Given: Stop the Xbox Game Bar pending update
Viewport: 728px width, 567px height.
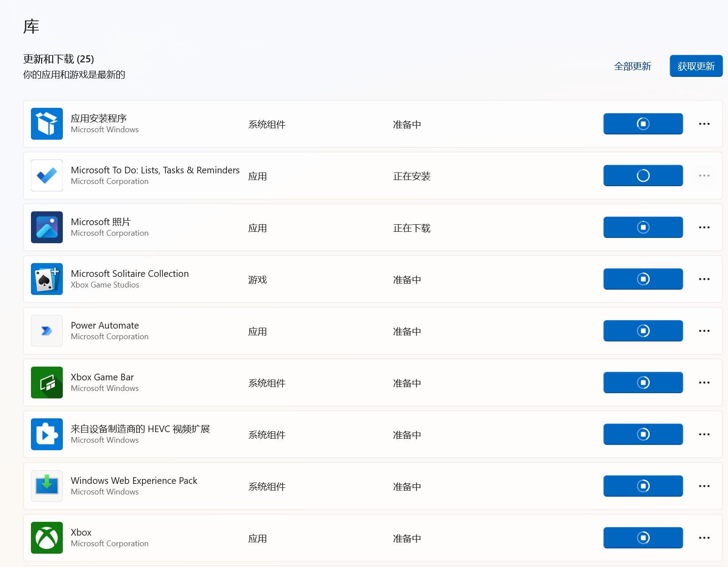Looking at the screenshot, I should coord(643,383).
